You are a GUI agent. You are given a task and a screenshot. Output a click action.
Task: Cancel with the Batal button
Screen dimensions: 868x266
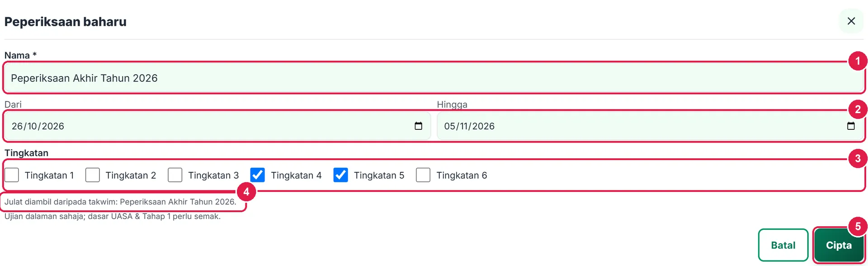(x=783, y=245)
